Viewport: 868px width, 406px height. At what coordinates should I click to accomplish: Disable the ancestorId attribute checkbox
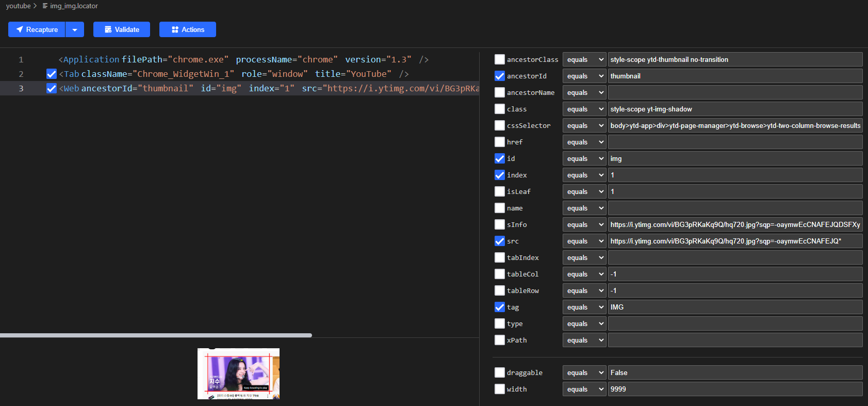(499, 76)
